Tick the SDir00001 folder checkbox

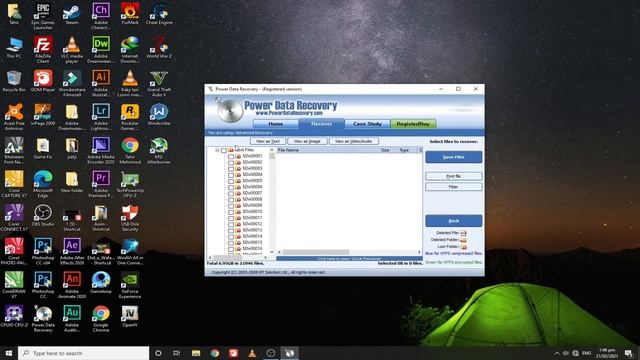coord(231,156)
